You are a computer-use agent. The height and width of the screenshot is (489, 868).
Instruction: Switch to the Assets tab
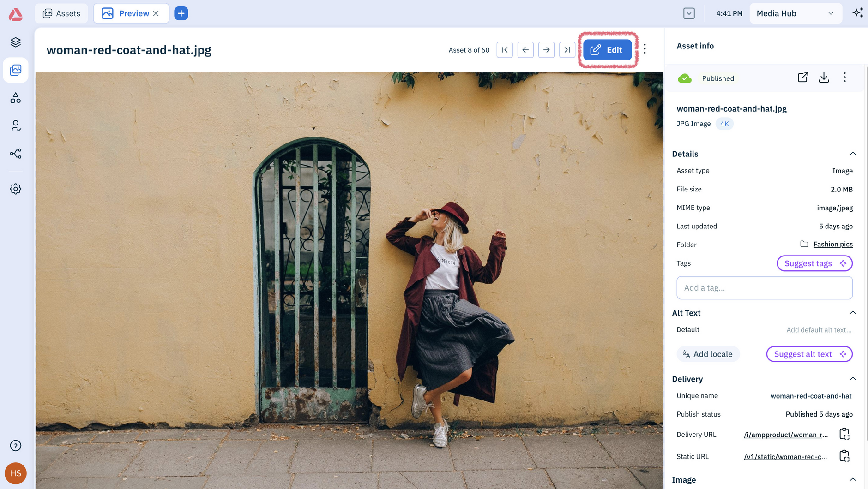click(61, 13)
